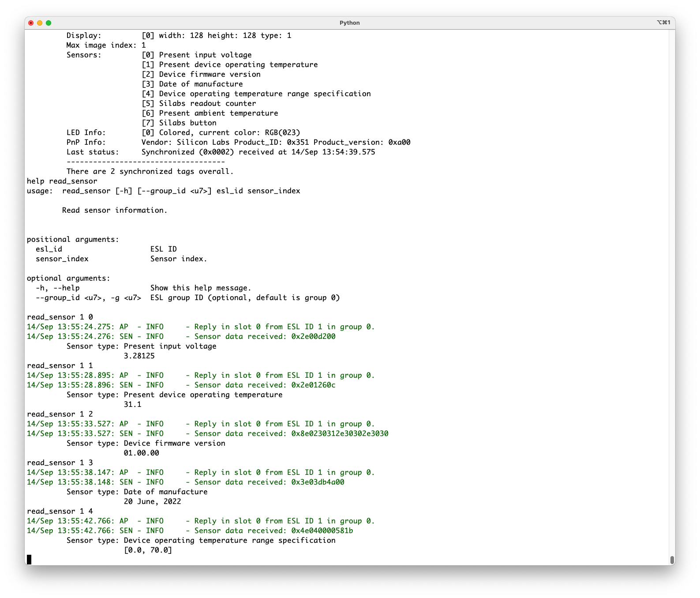Click the firmware version output 01.00.00
The width and height of the screenshot is (700, 598).
[x=141, y=453]
